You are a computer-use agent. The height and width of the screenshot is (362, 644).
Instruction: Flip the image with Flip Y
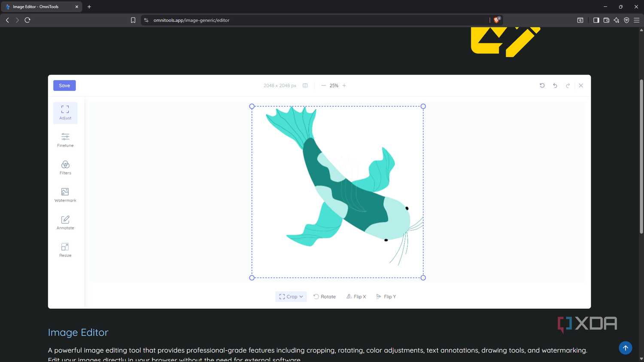tap(386, 296)
